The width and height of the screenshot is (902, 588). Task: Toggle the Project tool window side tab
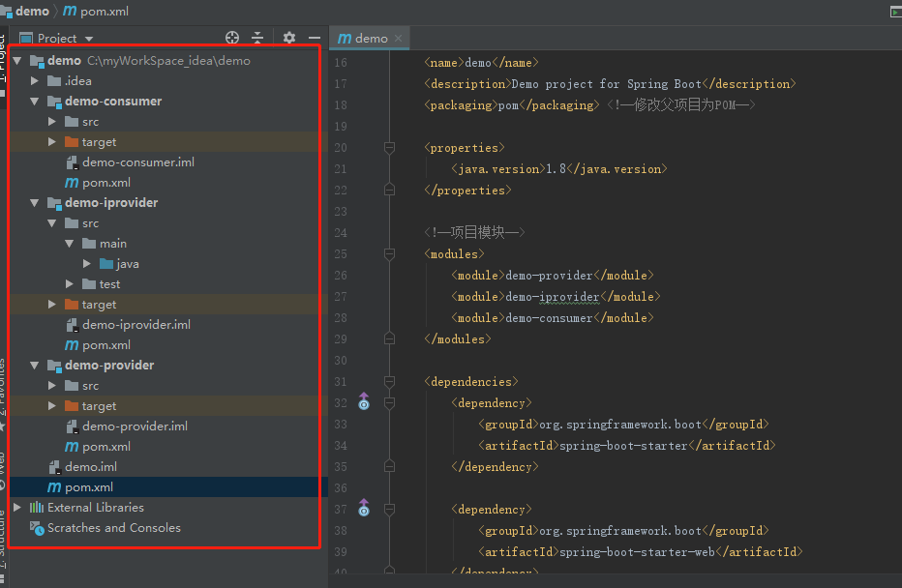pyautogui.click(x=2, y=57)
